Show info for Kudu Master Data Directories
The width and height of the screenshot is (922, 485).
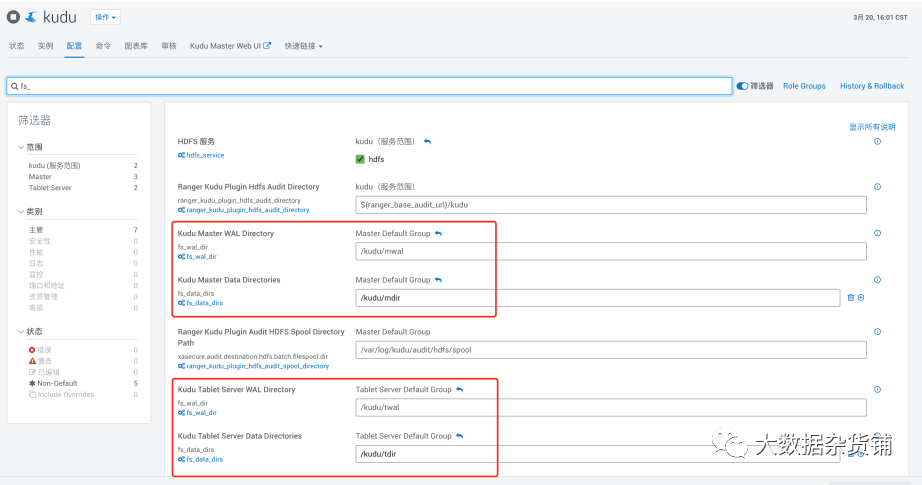[877, 280]
